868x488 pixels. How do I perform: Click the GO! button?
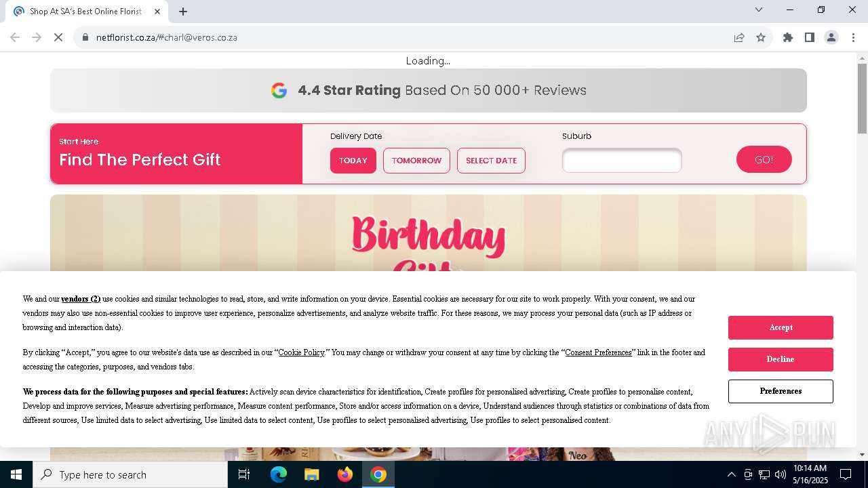[x=764, y=159]
